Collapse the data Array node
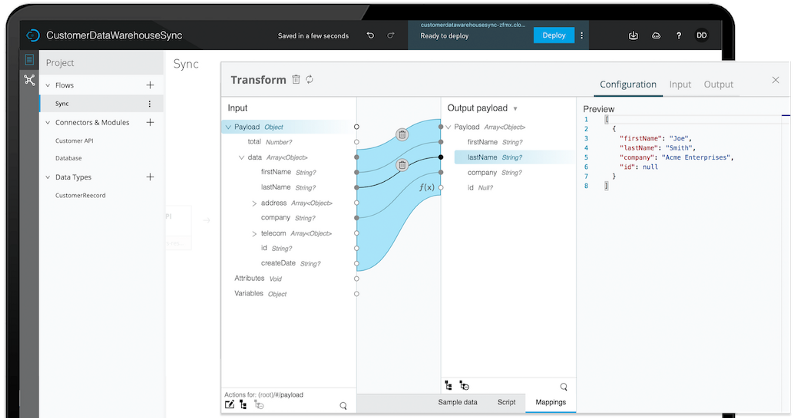The image size is (800, 418). pos(241,158)
